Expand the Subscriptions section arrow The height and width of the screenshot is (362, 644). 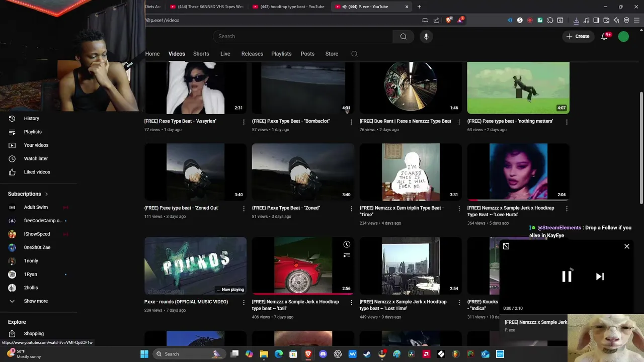tap(46, 194)
